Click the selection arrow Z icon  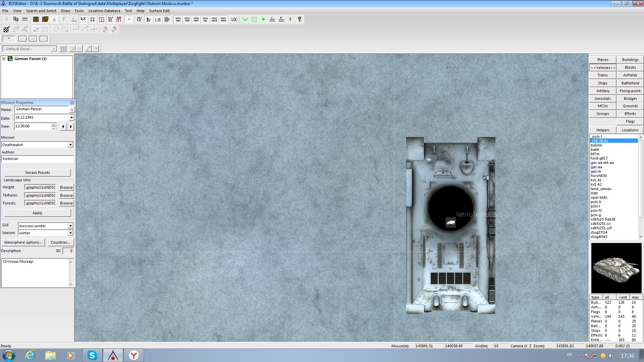point(83,19)
